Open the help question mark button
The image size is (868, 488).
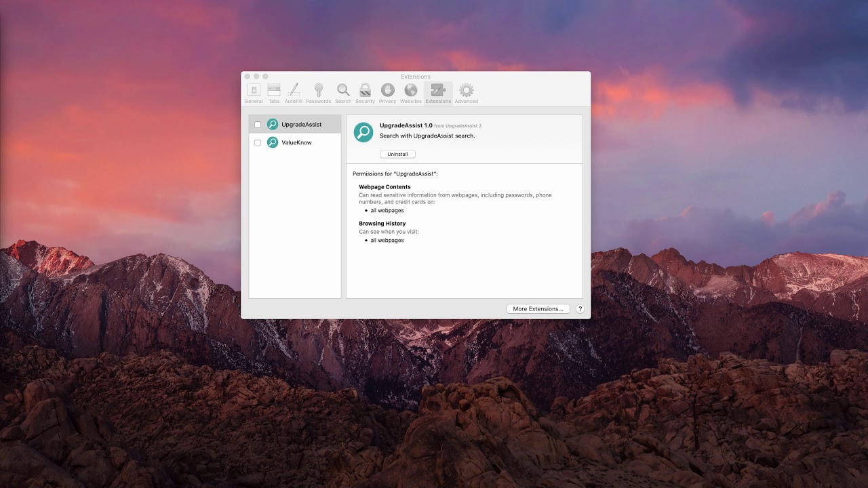pyautogui.click(x=580, y=308)
